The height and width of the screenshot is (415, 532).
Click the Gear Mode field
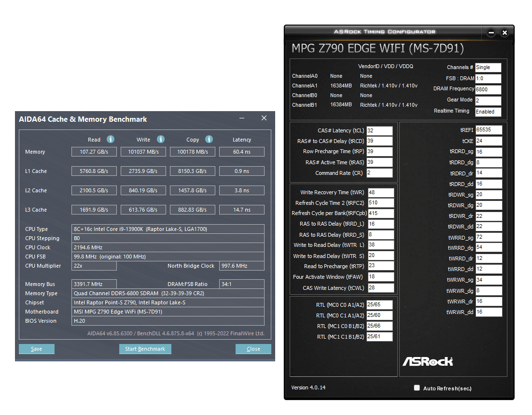pos(488,100)
